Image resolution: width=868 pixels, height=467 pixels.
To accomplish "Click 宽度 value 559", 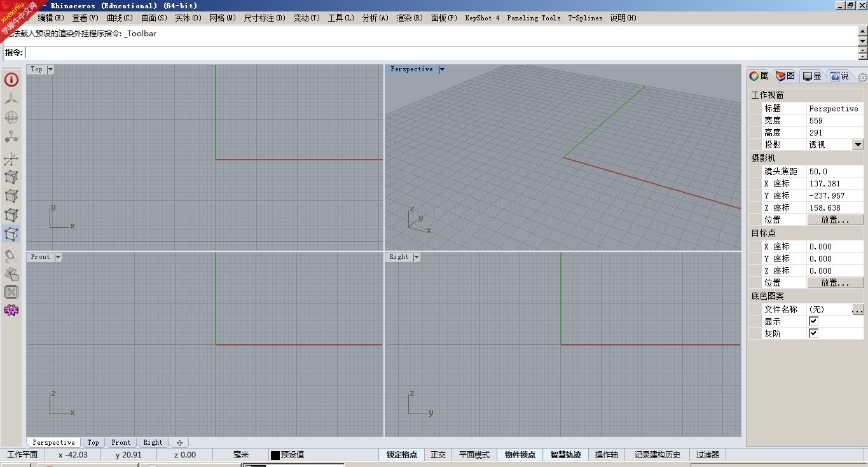I will click(835, 120).
